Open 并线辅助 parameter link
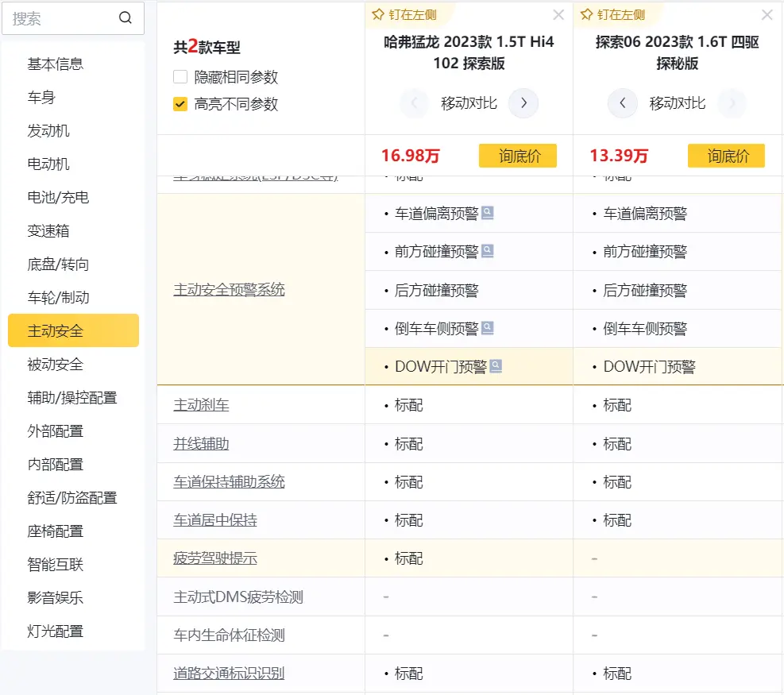This screenshot has height=695, width=784. [x=201, y=443]
